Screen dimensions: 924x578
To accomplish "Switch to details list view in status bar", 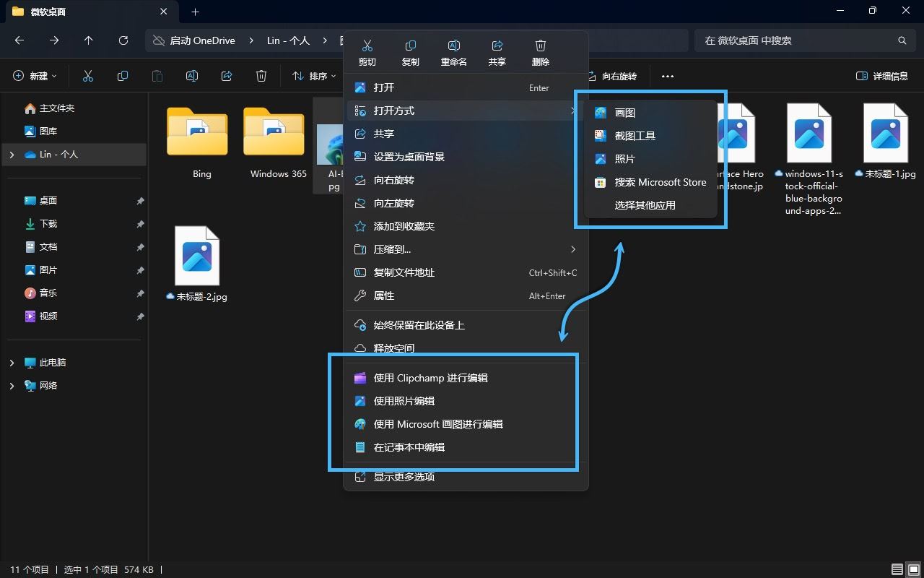I will pos(897,569).
